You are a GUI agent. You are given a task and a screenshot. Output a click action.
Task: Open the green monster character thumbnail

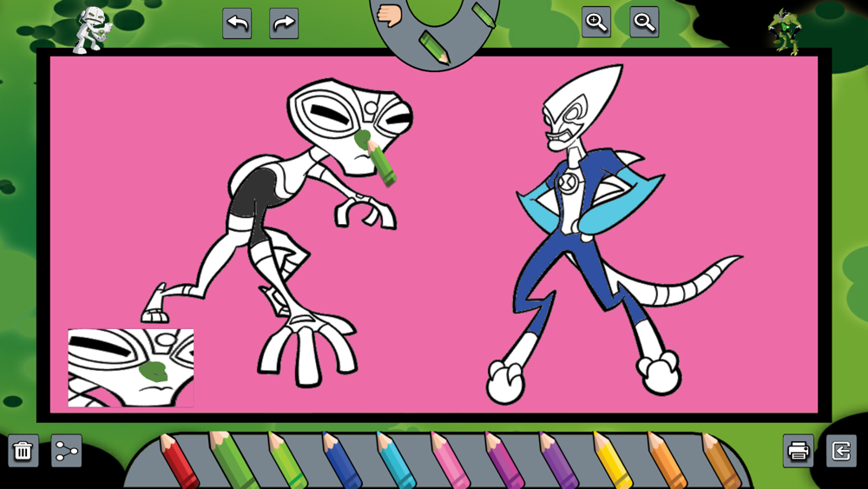(x=785, y=31)
